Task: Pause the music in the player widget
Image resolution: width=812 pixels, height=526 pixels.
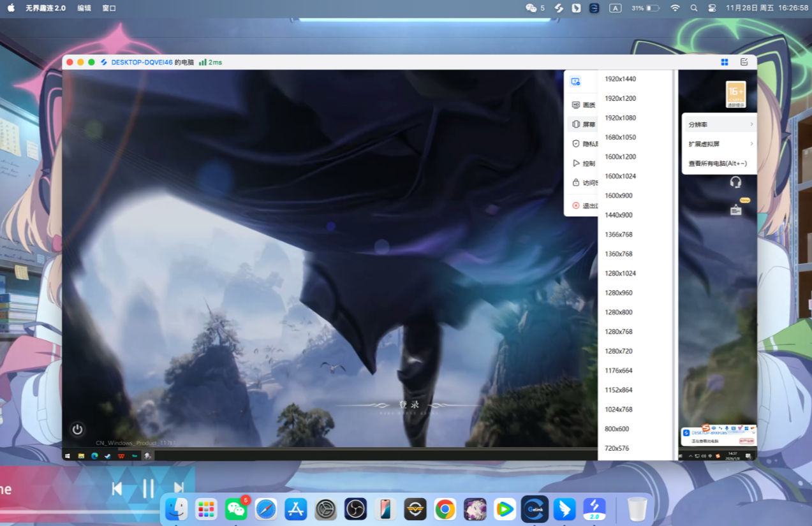Action: click(148, 488)
